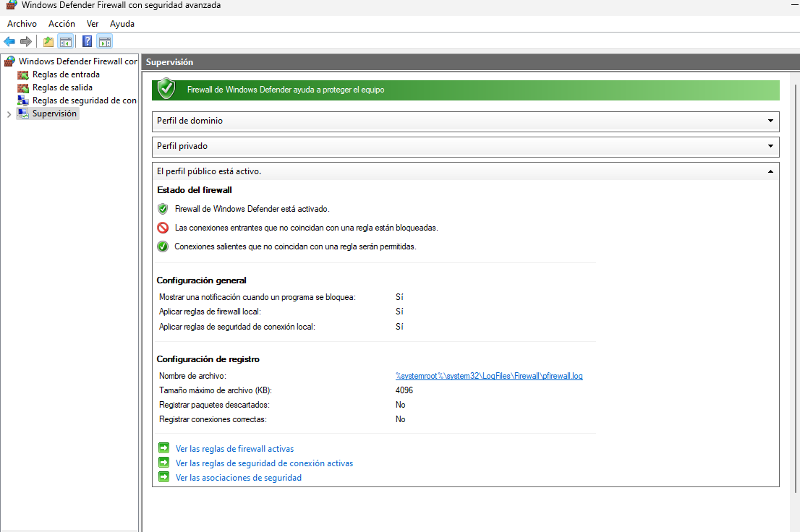The width and height of the screenshot is (800, 532).
Task: Open Reglas de seguridad de conexión node
Action: pos(84,100)
